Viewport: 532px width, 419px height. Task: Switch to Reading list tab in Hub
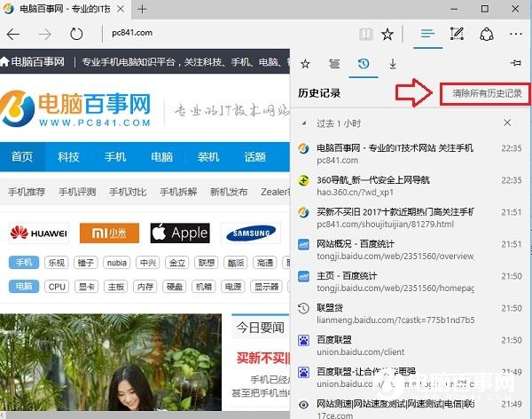(x=334, y=64)
